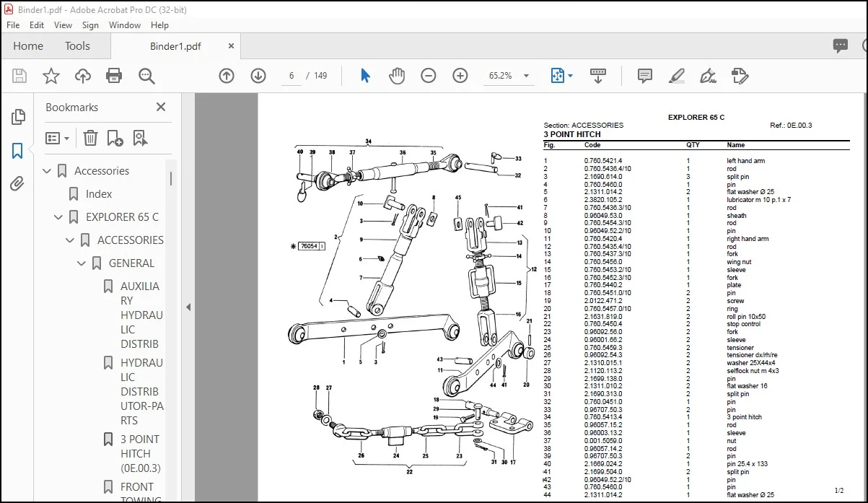Close the Bookmarks panel

coord(161,107)
